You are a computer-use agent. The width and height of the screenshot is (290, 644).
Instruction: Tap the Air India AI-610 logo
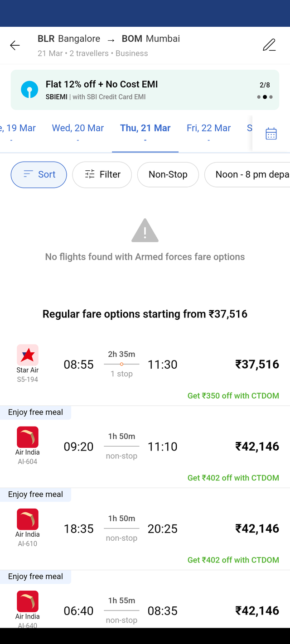click(x=28, y=519)
